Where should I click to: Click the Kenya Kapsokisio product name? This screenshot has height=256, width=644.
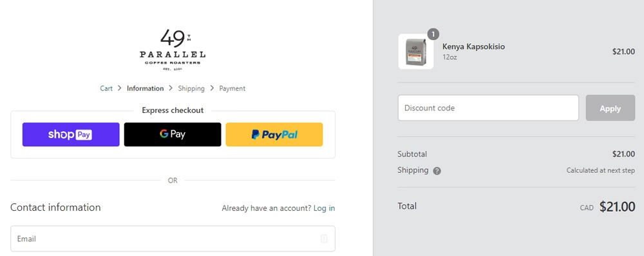point(473,46)
